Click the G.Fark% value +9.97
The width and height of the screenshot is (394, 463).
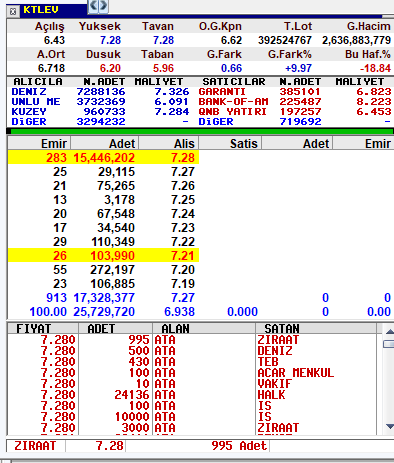point(298,68)
